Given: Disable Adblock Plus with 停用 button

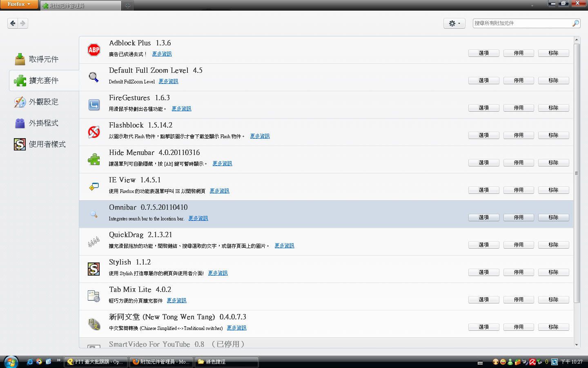Looking at the screenshot, I should point(518,53).
